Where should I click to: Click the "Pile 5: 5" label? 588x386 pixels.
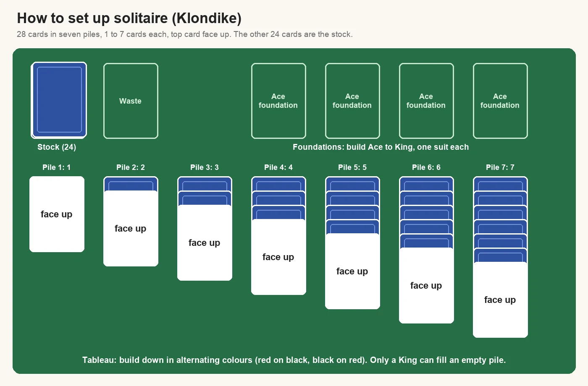pyautogui.click(x=352, y=167)
